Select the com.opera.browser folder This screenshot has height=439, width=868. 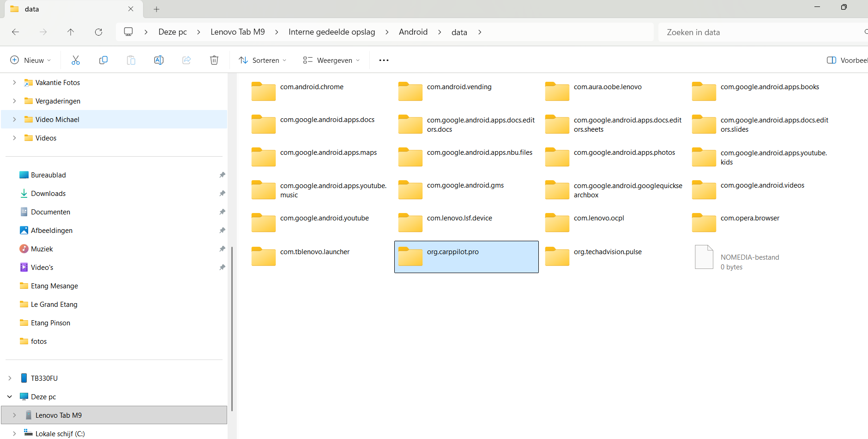(749, 218)
